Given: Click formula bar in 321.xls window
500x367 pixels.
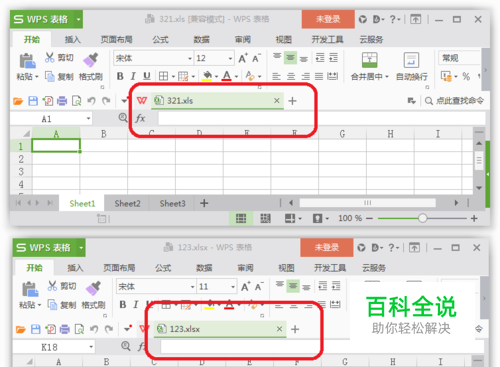Looking at the screenshot, I should click(321, 118).
